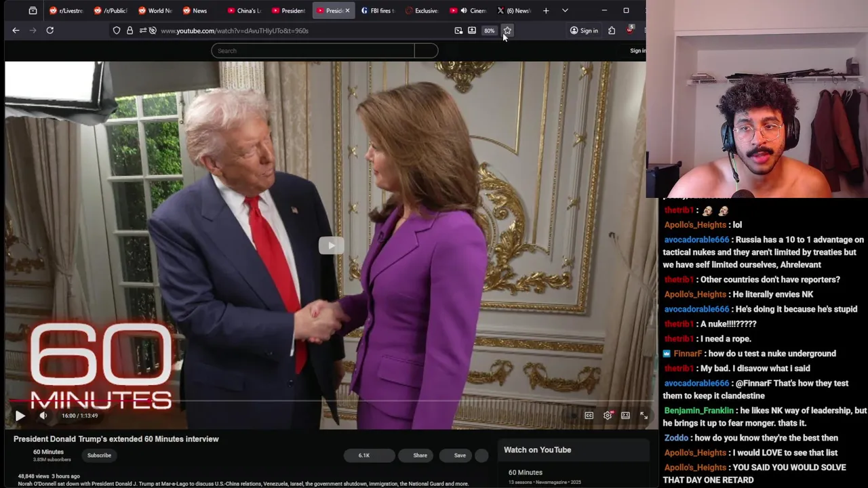The image size is (868, 488).
Task: Play the 60 Minutes video
Action: [x=20, y=415]
